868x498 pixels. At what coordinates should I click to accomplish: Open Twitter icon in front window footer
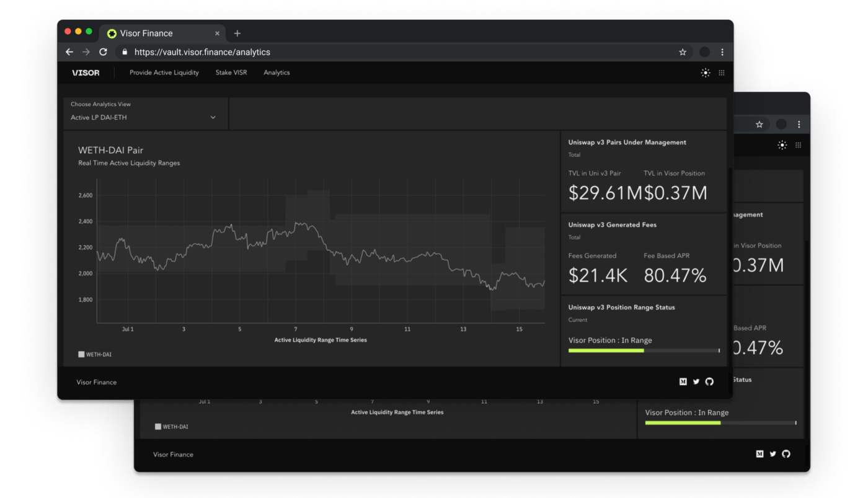click(696, 382)
